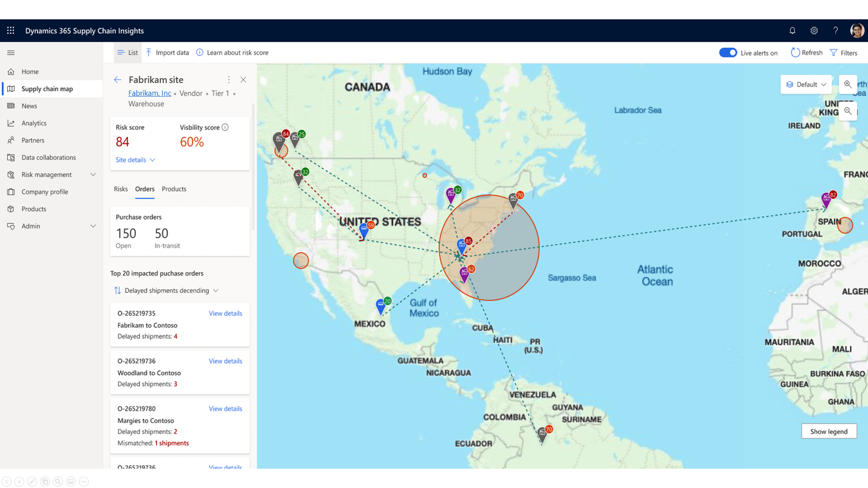Open the Fabrikam, Inc link
Screen dimensions: 868x488
(150, 93)
